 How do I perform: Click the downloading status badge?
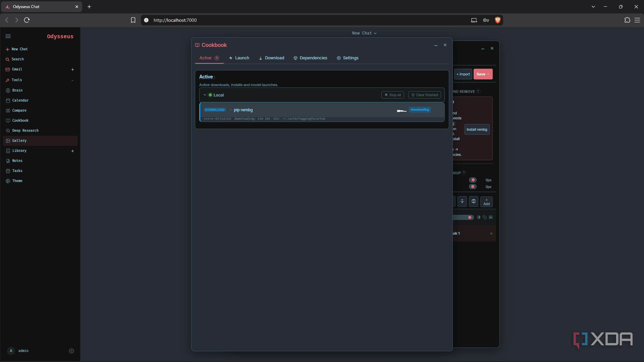(420, 110)
